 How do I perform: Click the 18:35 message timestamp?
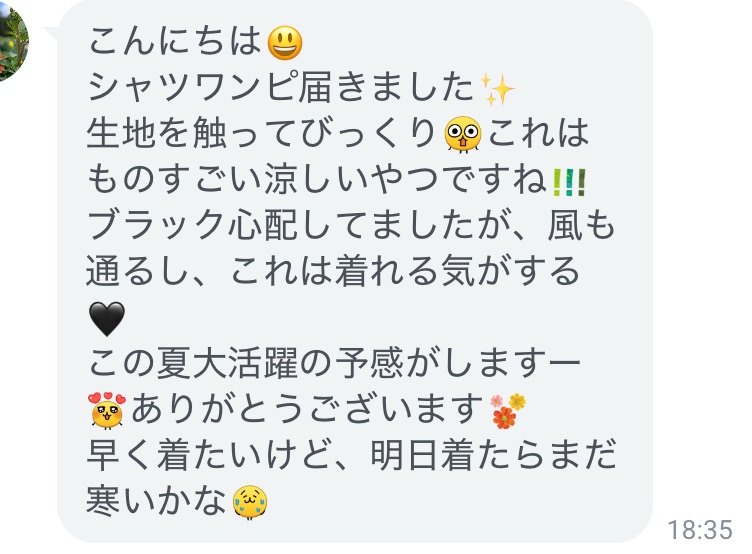pos(700,530)
